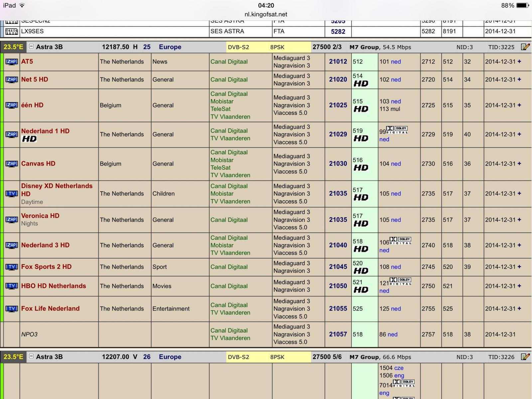Screen dimensions: 532x399
Task: Open Fox Life Nederland channel link
Action: 51,309
